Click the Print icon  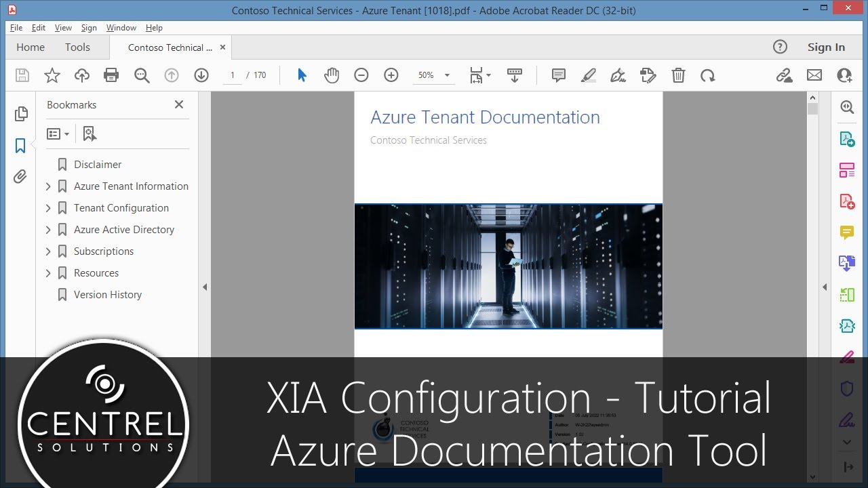point(111,75)
